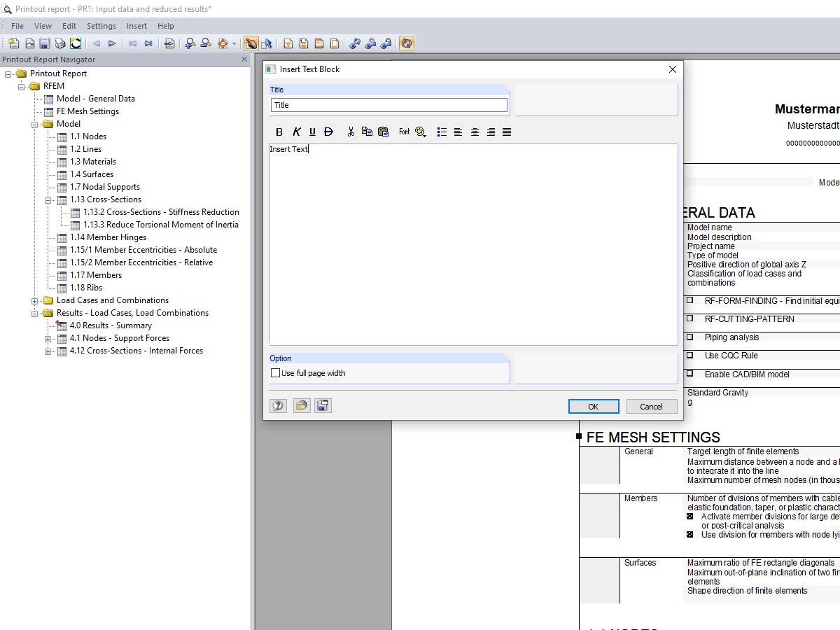Screen dimensions: 840x630
Task: Expand the Load Cases and Combinations folder
Action: point(34,300)
